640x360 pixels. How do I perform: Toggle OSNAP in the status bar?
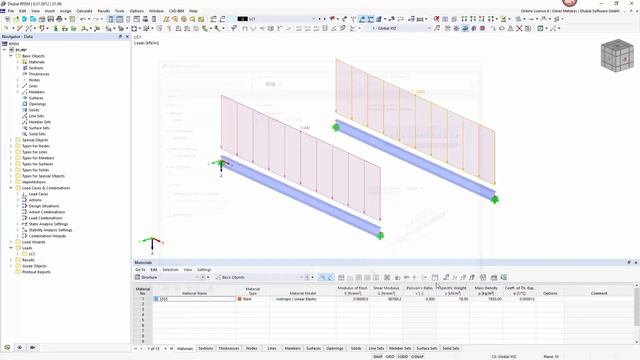[417, 357]
